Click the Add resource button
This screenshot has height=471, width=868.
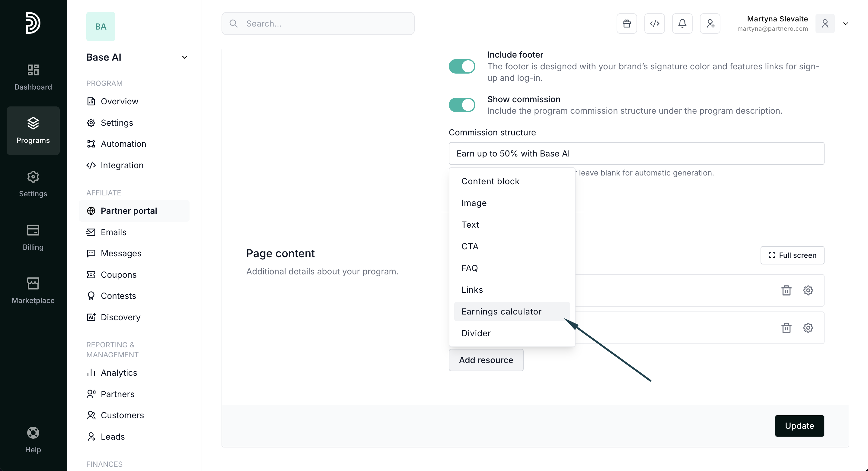pos(486,360)
